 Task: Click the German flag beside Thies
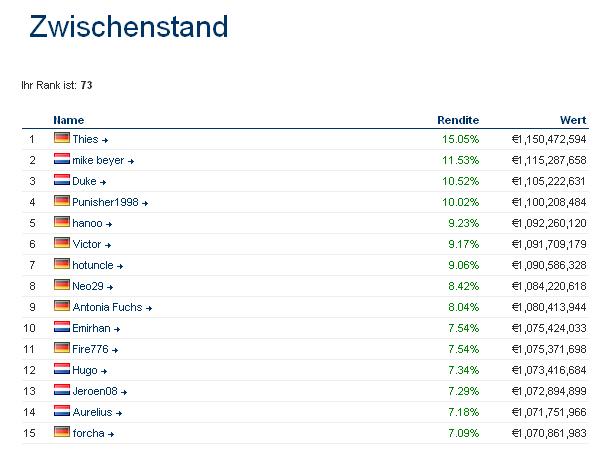click(x=61, y=139)
